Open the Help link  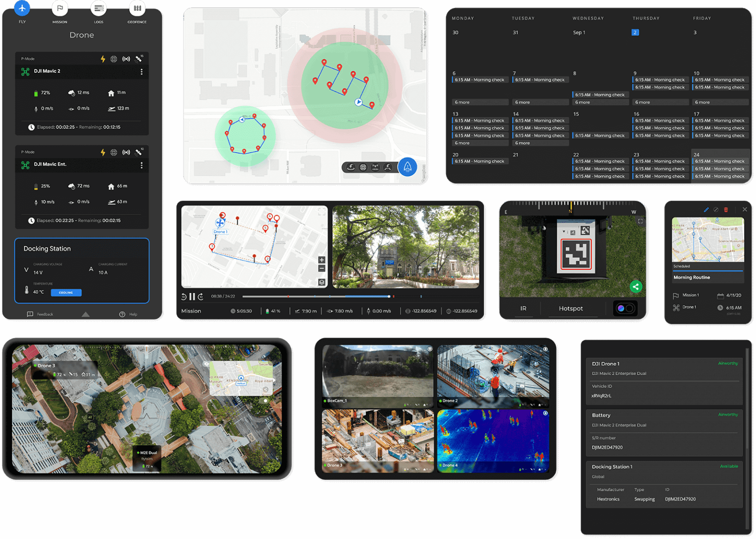point(128,314)
